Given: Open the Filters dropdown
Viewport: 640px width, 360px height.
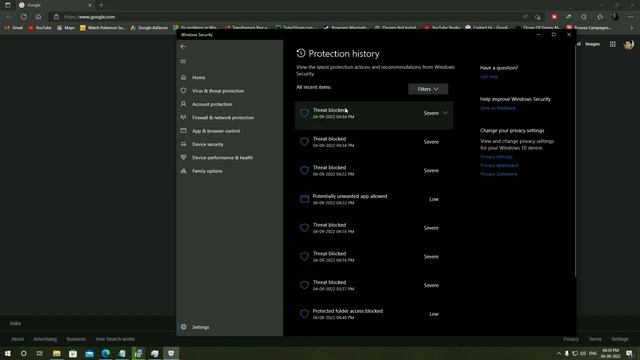Looking at the screenshot, I should point(428,89).
